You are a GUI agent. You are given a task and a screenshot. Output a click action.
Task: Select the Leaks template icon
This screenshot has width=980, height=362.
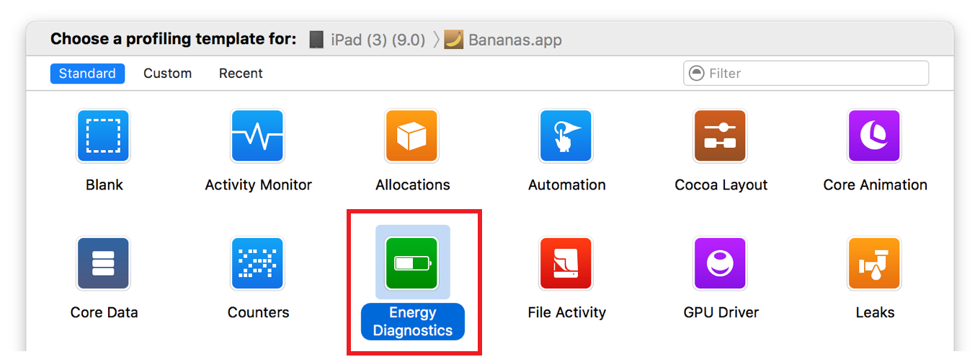874,263
